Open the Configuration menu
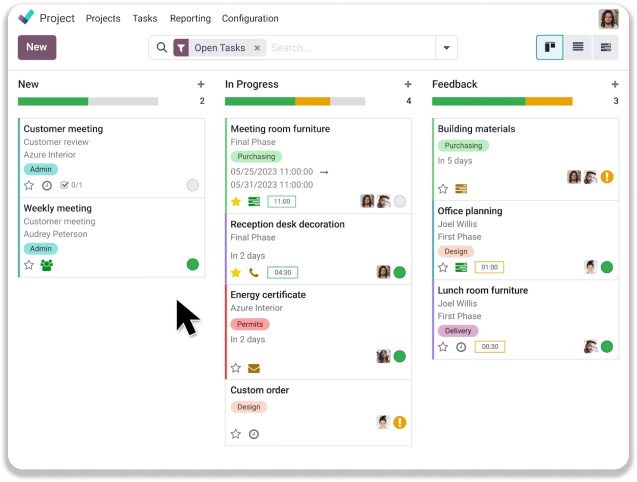 pyautogui.click(x=250, y=18)
